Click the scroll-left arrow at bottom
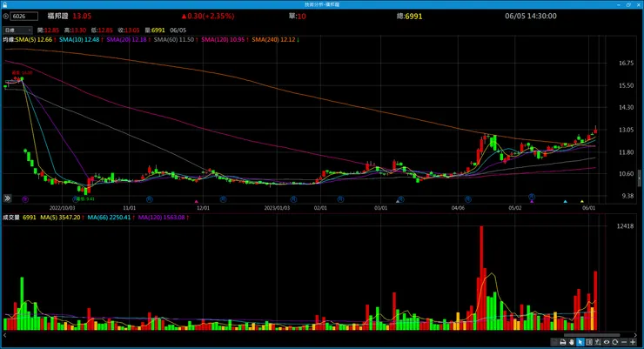The width and height of the screenshot is (644, 349). click(5, 335)
